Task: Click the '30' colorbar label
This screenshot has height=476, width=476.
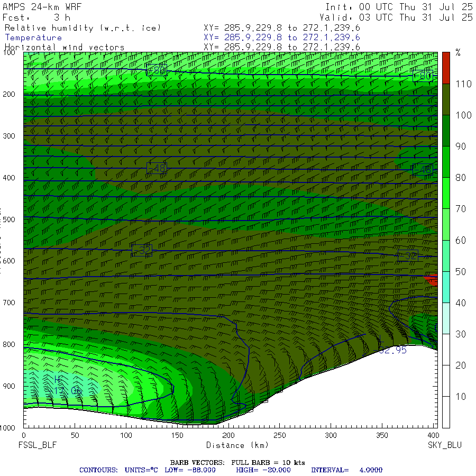Action: 461,334
